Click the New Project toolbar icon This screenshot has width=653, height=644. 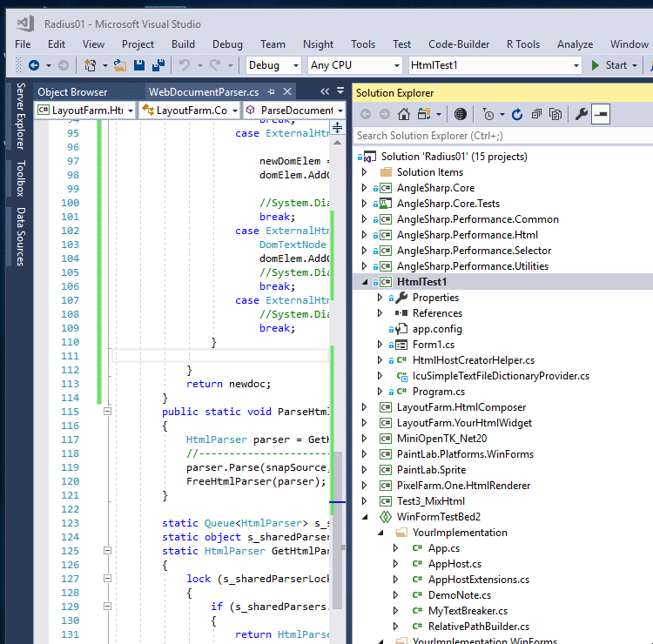point(90,65)
